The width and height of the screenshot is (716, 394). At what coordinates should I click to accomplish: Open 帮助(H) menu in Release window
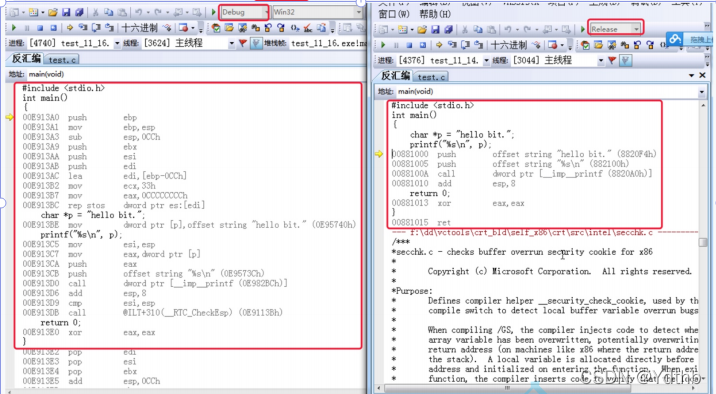click(x=435, y=14)
